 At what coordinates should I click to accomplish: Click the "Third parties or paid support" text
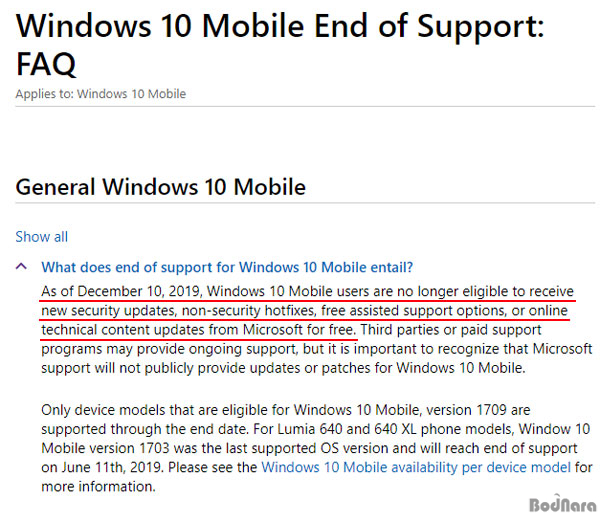(451, 330)
